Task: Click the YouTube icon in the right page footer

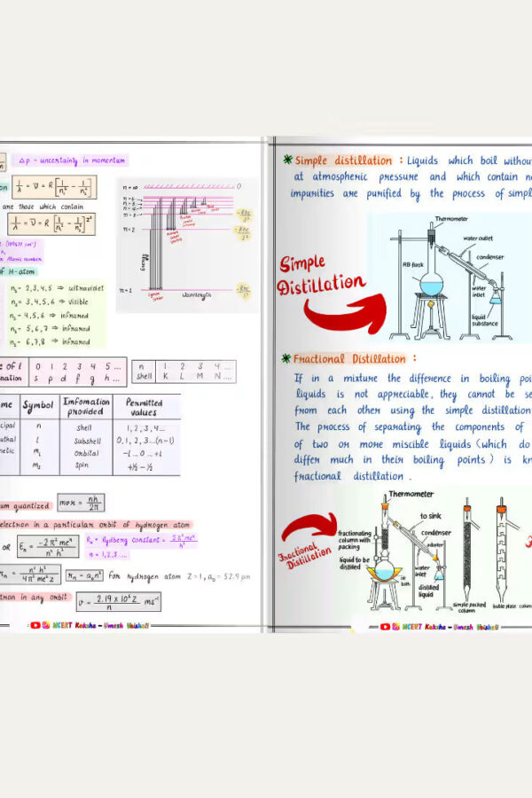Action: (386, 627)
